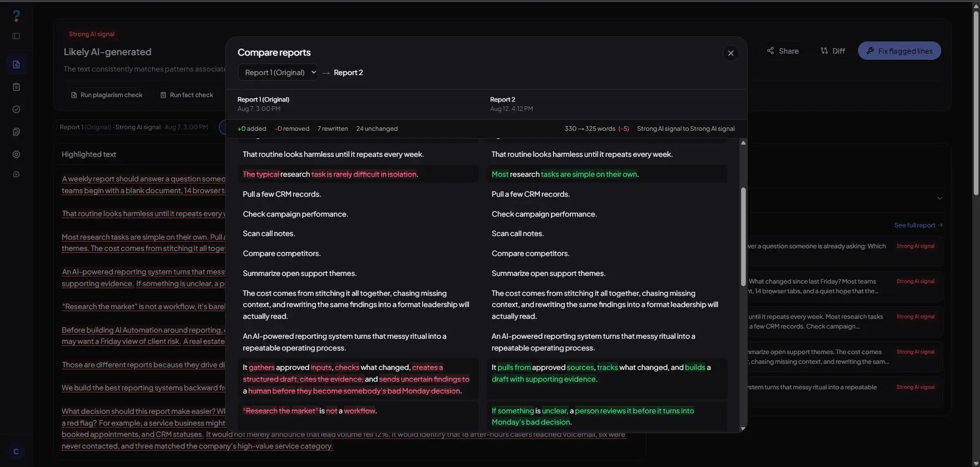Click the 'Compare reports' title
The width and height of the screenshot is (980, 467).
coord(274,53)
